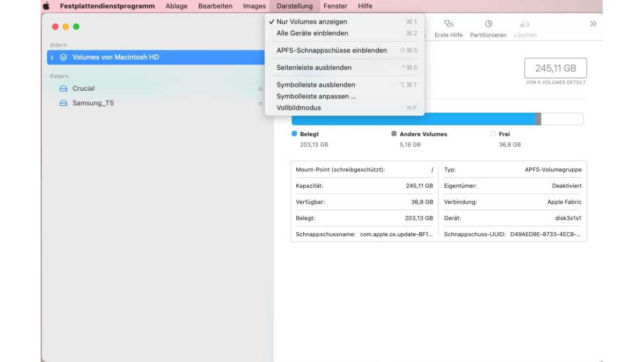
Task: Select the Samsung_T5 drive in sidebar
Action: pyautogui.click(x=93, y=103)
